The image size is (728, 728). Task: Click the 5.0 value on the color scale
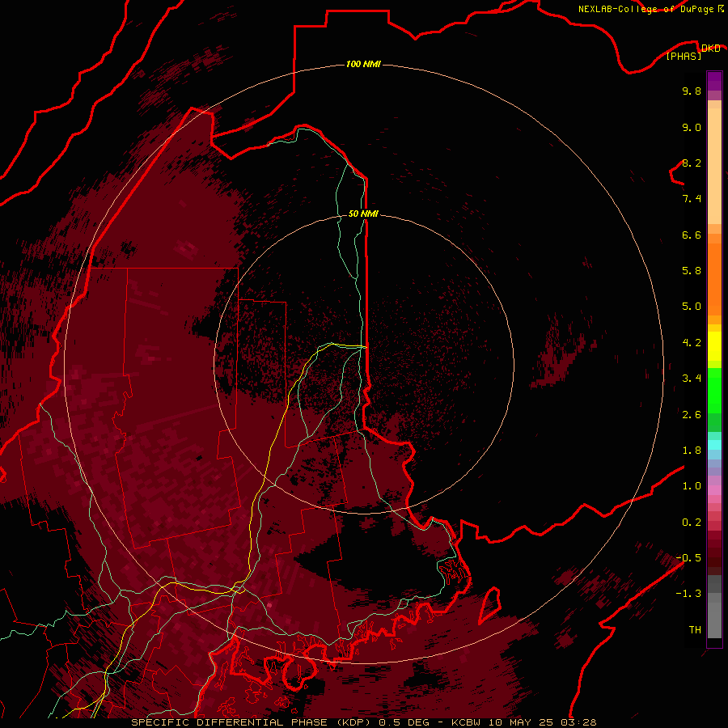coord(692,307)
